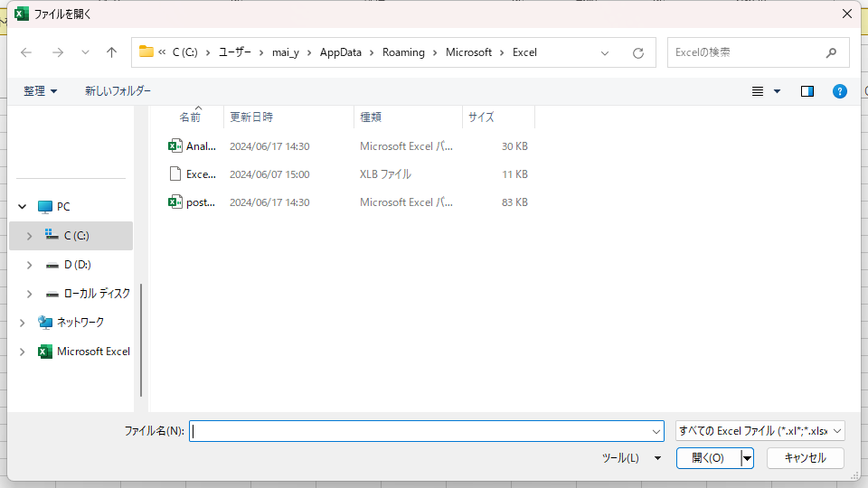868x488 pixels.
Task: Click the Forward navigation arrow
Action: point(58,52)
